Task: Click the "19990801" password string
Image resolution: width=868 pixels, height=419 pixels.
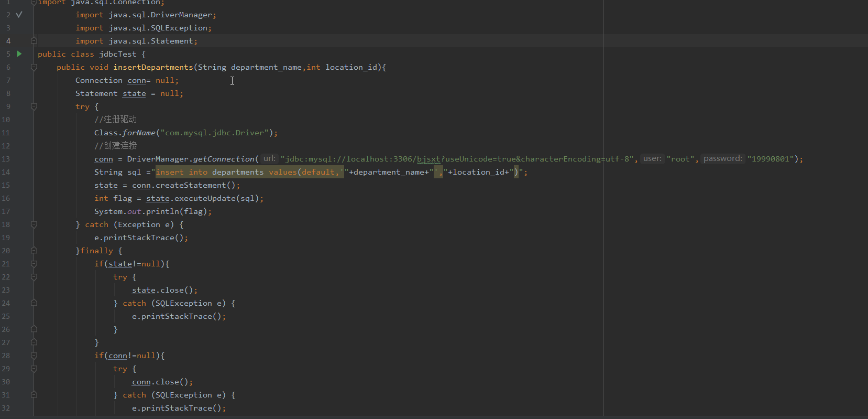Action: pyautogui.click(x=771, y=159)
